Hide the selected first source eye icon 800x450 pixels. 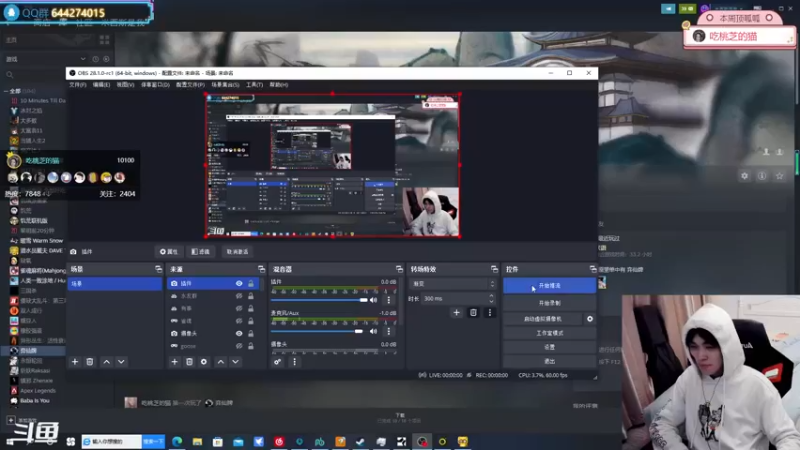coord(239,283)
